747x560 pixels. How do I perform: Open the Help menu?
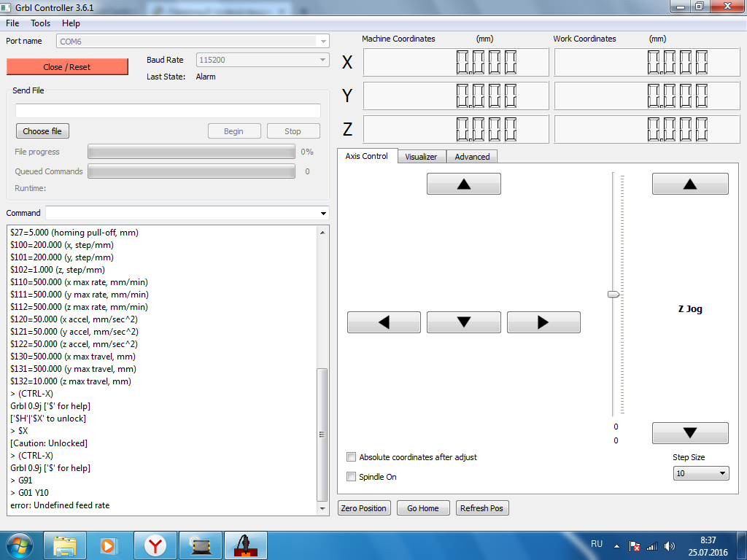[71, 23]
